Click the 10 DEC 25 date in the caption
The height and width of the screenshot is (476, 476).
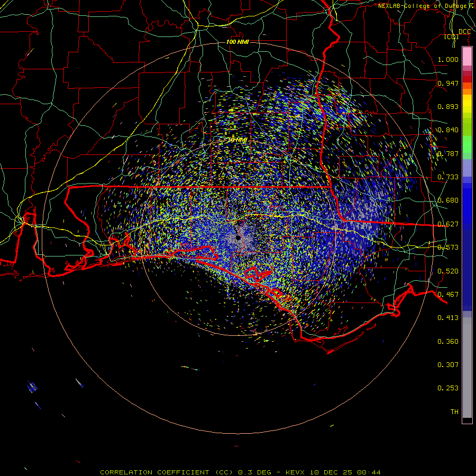(331, 472)
